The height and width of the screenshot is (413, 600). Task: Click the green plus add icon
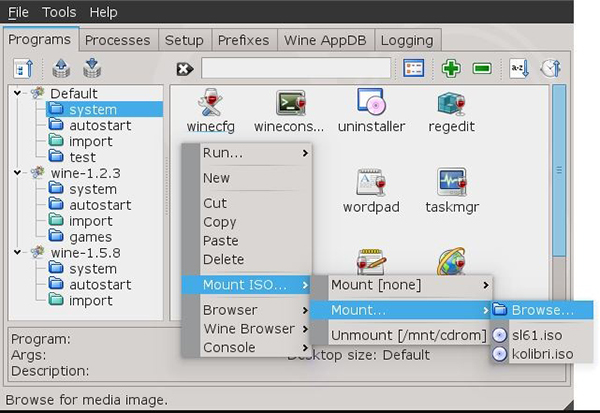[x=451, y=69]
